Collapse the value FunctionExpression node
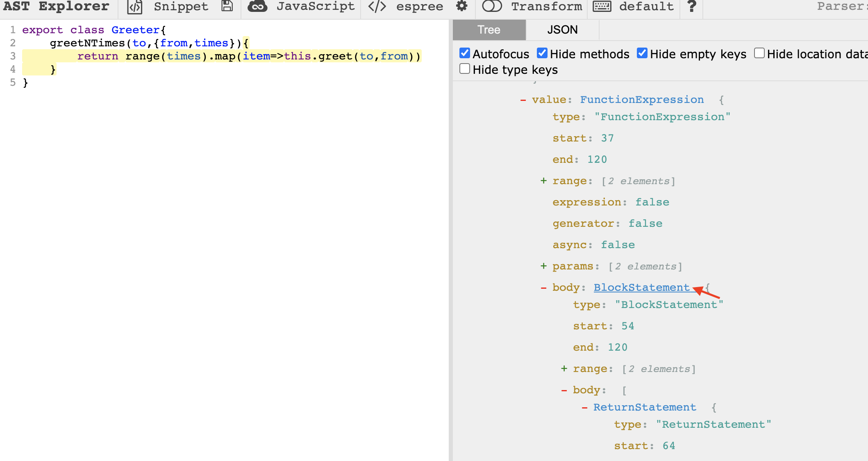Image resolution: width=868 pixels, height=461 pixels. (x=523, y=100)
